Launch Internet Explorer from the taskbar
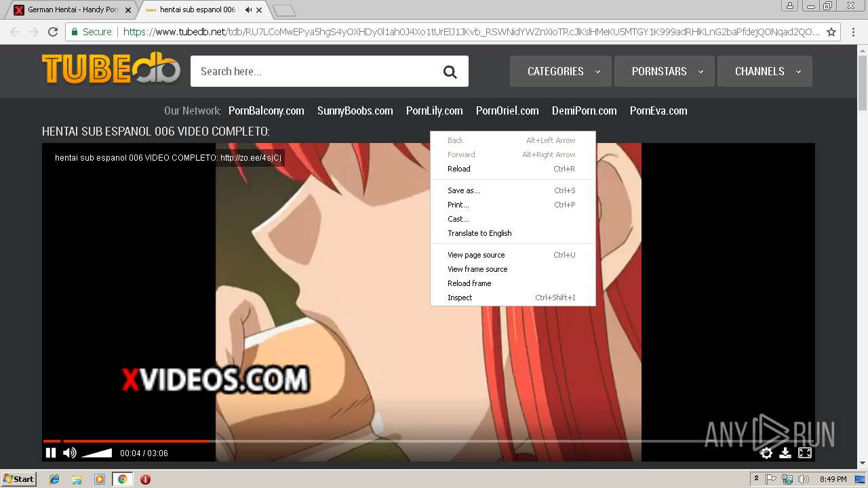The width and height of the screenshot is (868, 488). (x=54, y=479)
